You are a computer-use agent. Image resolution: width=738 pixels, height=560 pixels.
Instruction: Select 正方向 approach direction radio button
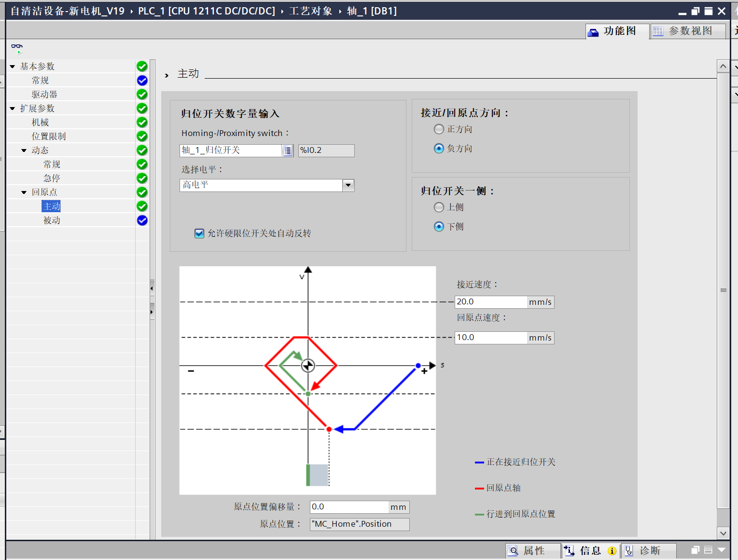439,129
